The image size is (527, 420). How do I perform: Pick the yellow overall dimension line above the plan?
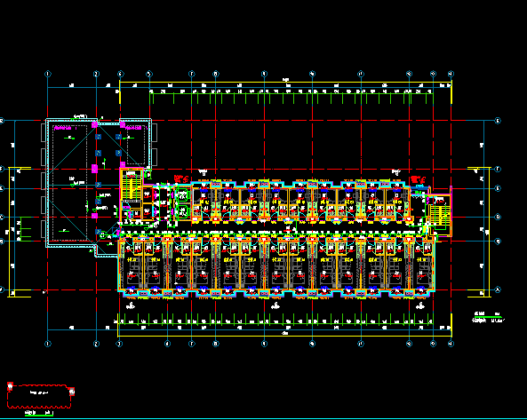click(x=285, y=82)
